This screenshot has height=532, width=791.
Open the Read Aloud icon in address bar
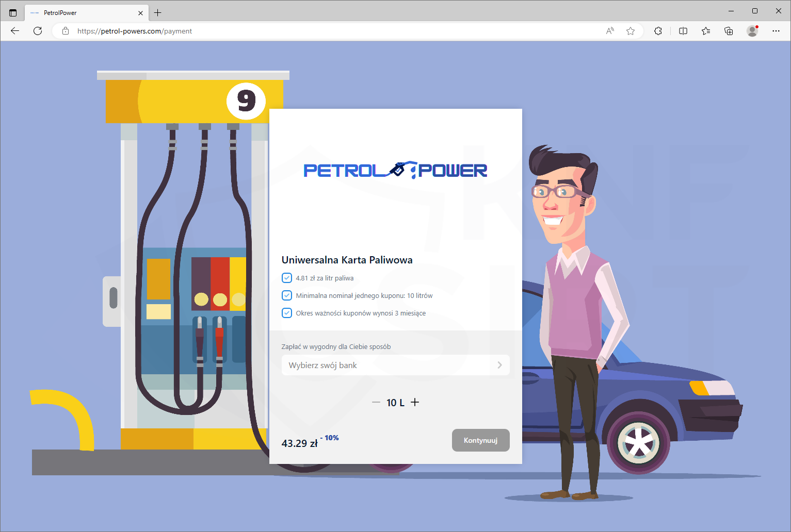(610, 31)
